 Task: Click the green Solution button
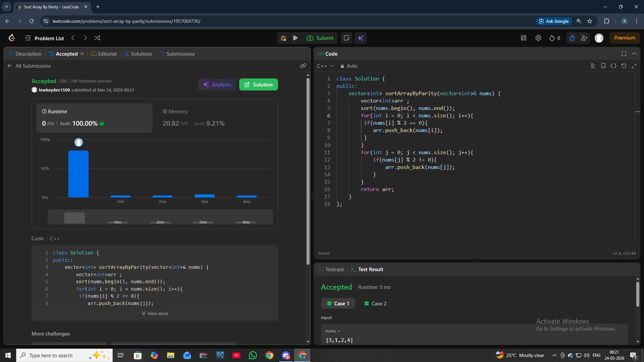click(258, 85)
